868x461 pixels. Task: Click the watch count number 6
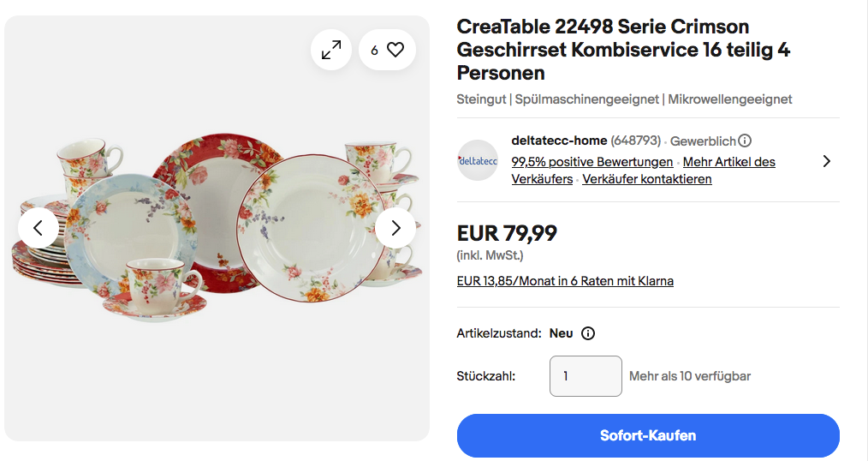tap(374, 51)
